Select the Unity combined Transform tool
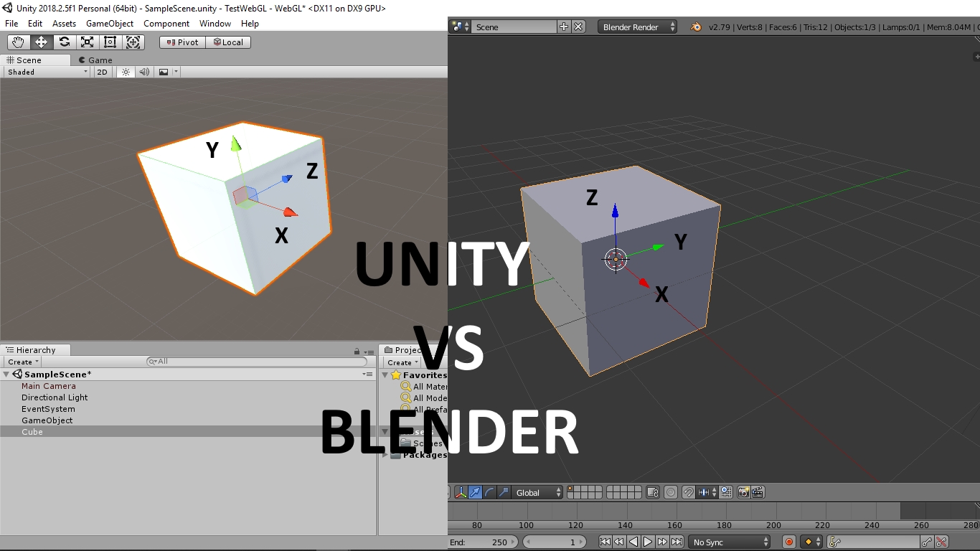The image size is (980, 551). pos(133,42)
